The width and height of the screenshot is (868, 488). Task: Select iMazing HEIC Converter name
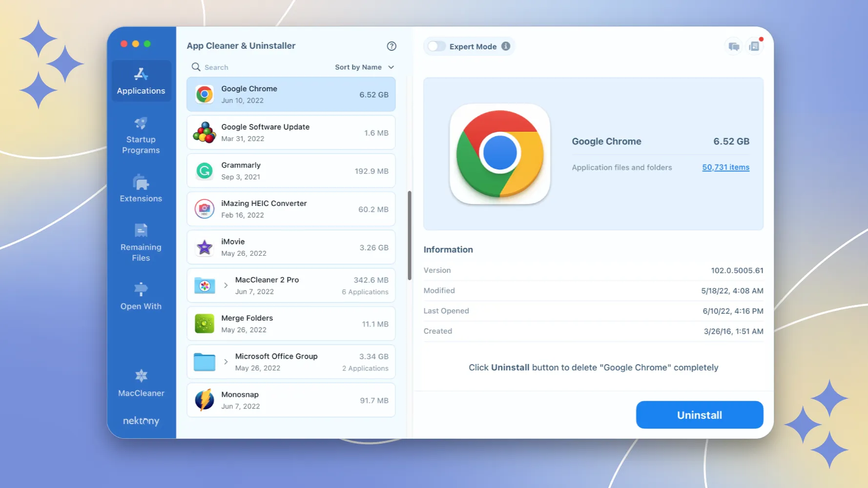point(264,203)
